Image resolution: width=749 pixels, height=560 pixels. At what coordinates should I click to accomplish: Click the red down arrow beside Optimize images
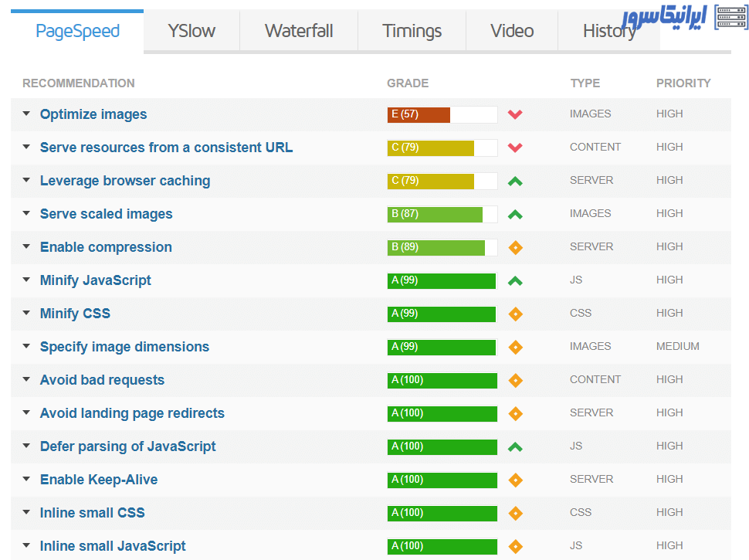pos(515,114)
